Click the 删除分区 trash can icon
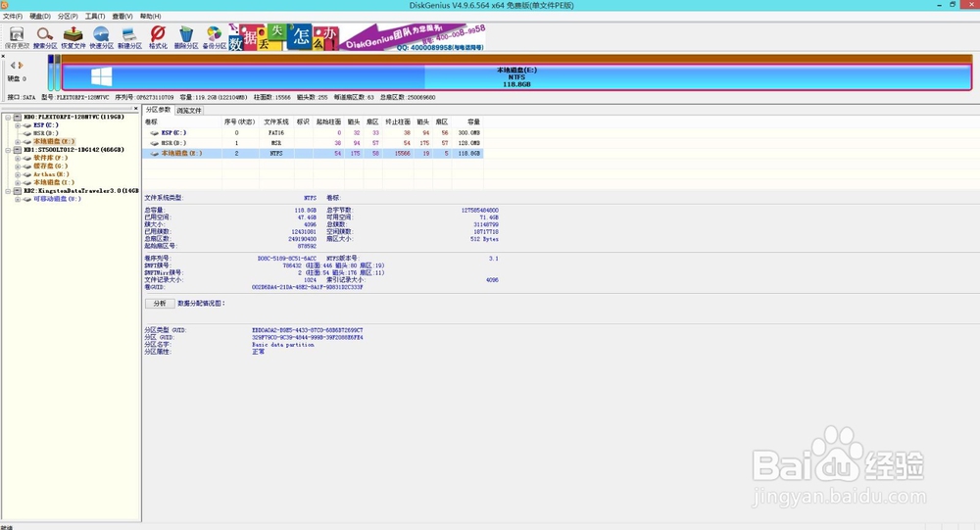The width and height of the screenshot is (980, 530). [185, 37]
